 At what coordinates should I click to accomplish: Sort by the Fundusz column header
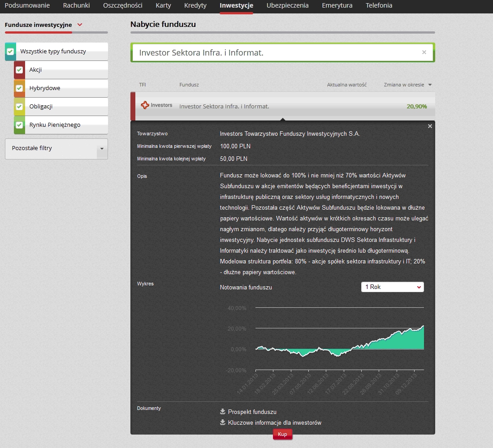(189, 85)
